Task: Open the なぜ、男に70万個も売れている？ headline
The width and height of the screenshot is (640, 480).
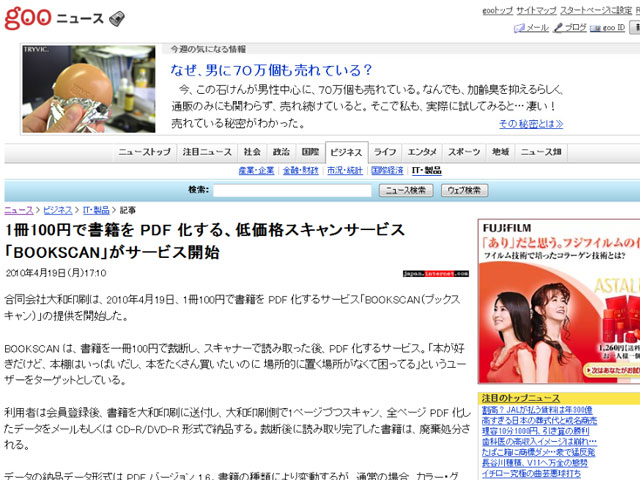Action: (x=271, y=70)
